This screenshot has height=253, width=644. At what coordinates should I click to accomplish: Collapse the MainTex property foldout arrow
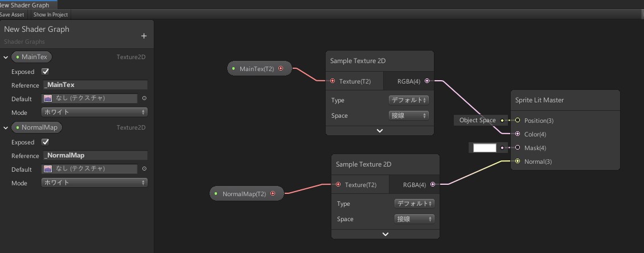(6, 57)
